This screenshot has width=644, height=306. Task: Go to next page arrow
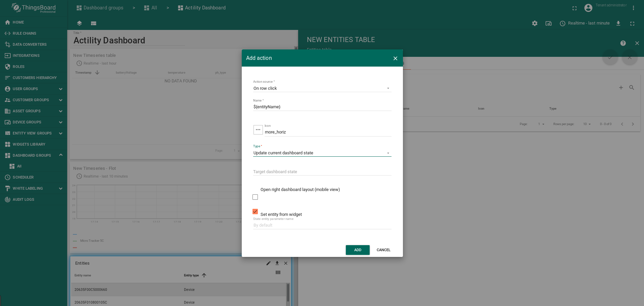click(x=633, y=124)
